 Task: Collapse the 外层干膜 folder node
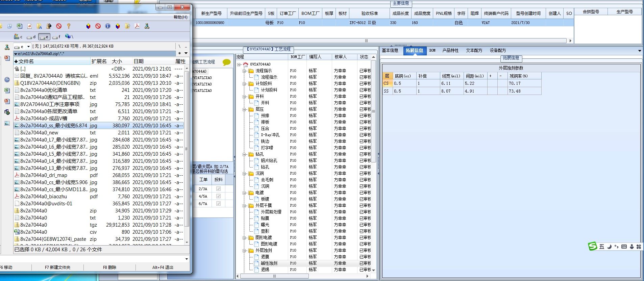click(244, 206)
